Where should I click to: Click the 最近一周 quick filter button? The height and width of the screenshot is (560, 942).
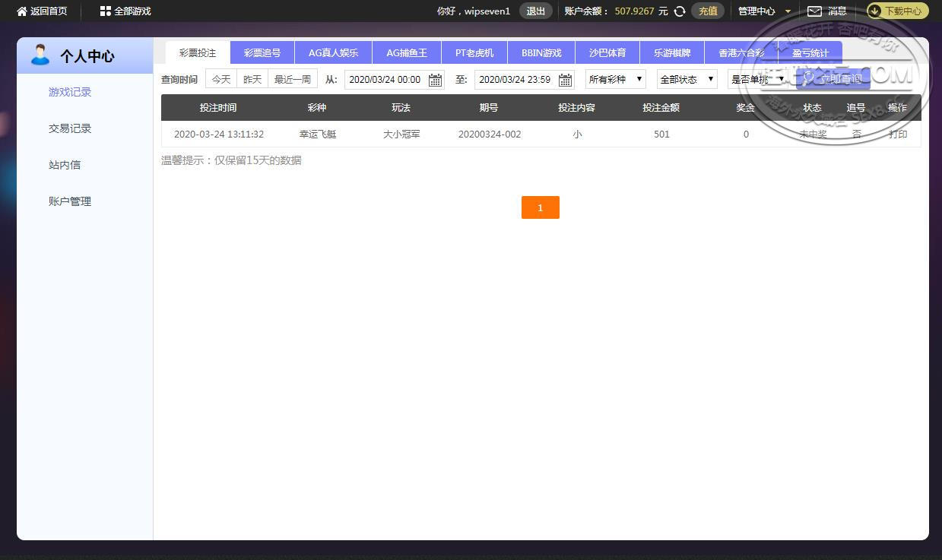click(x=293, y=79)
